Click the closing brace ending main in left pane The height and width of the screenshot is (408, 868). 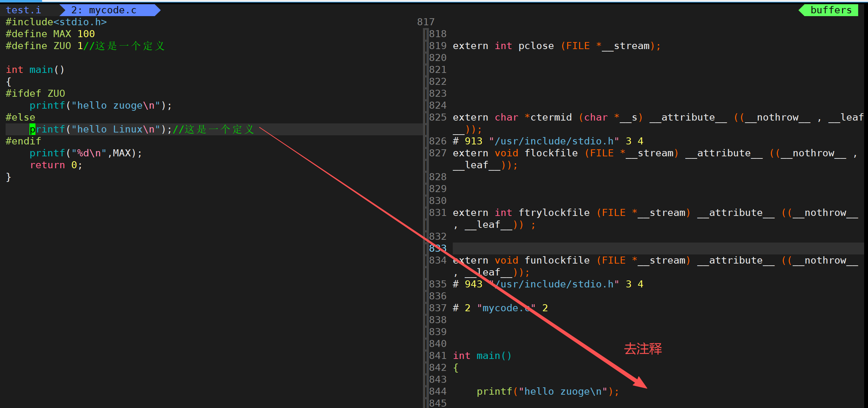tap(9, 177)
